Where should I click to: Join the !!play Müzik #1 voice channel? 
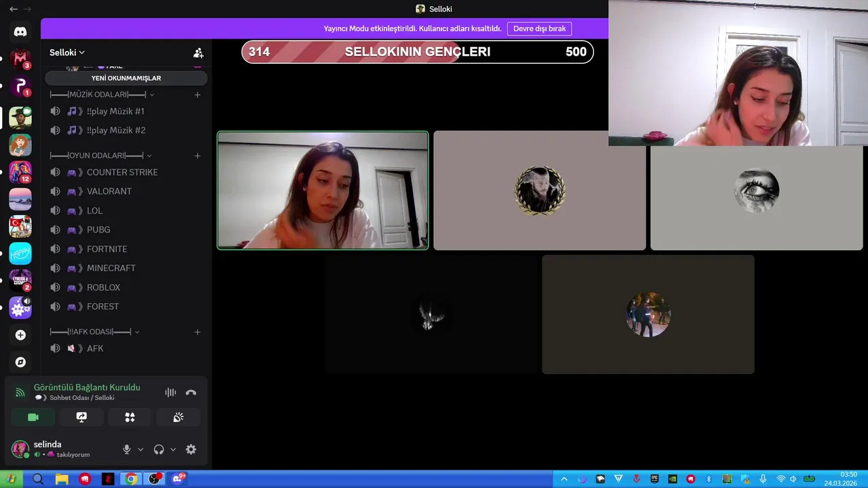tap(126, 111)
